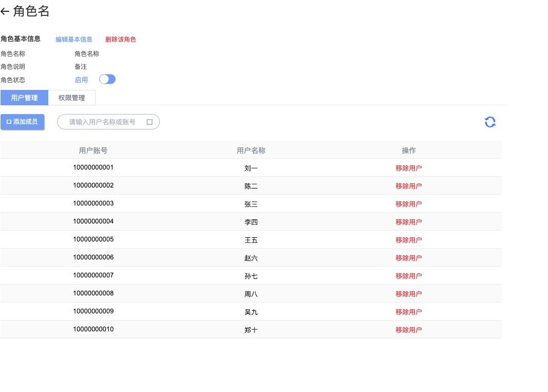
Task: Focus the 请输入用户名称或账号 search field
Action: click(108, 122)
